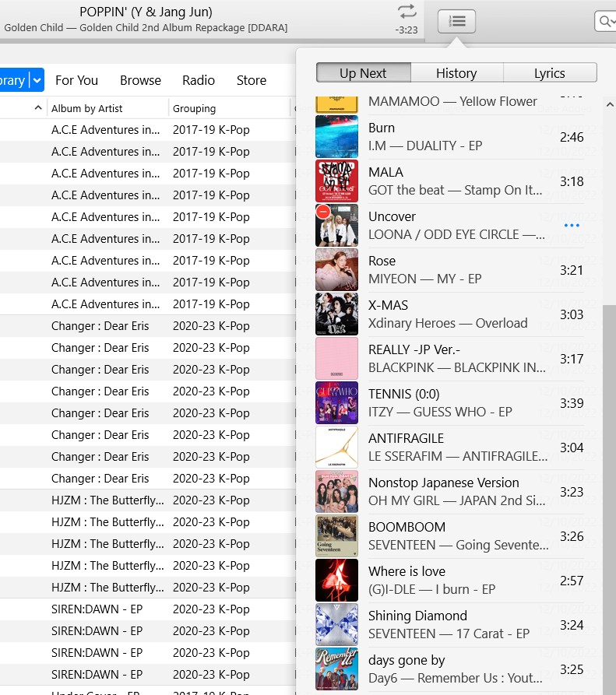The width and height of the screenshot is (616, 695).
Task: Select ANTIFRAGILE song title
Action: point(406,438)
